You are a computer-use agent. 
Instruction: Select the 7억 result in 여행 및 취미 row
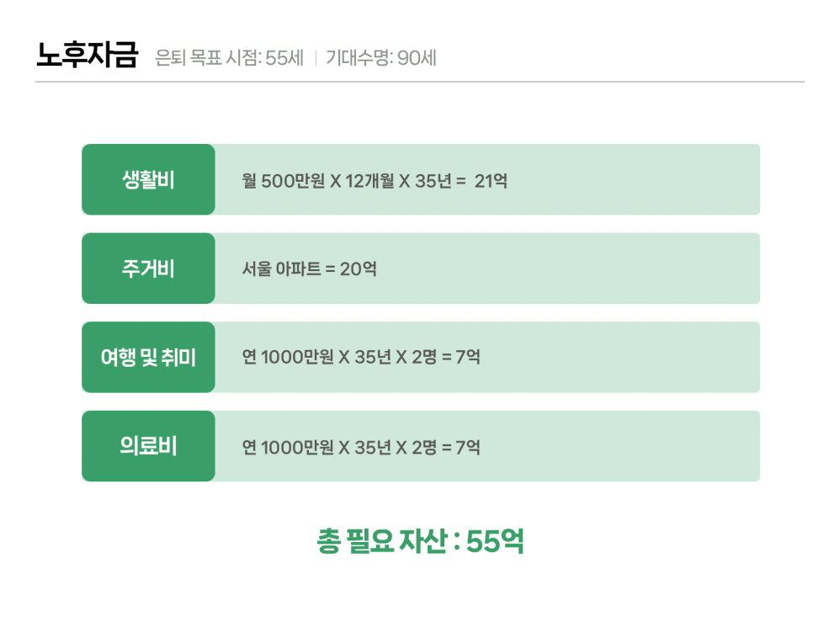click(468, 358)
